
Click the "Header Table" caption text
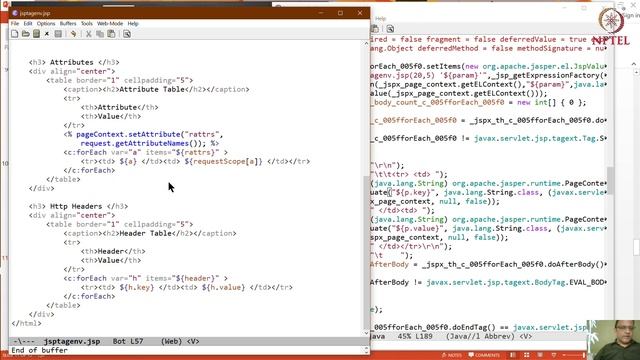click(x=146, y=233)
